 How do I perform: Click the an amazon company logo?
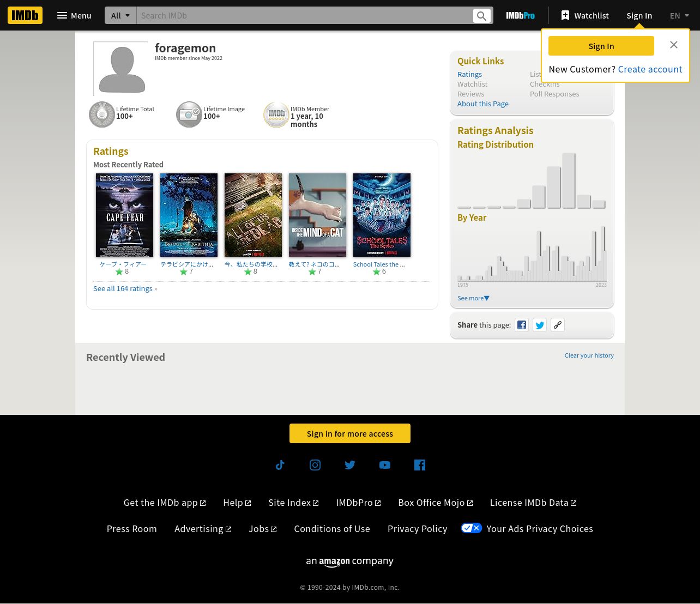point(350,561)
